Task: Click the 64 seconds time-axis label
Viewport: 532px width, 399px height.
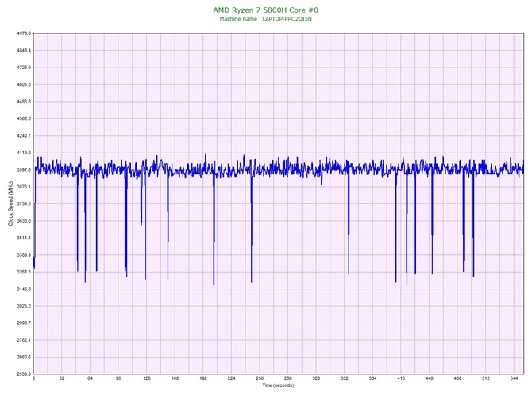Action: (90, 378)
